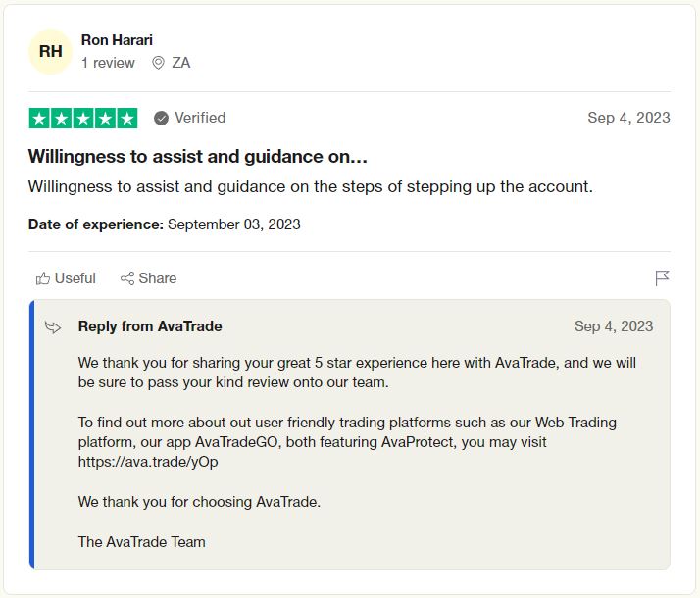Screen dimensions: 700x598
Task: Click the five-star rating graphic
Action: point(83,119)
